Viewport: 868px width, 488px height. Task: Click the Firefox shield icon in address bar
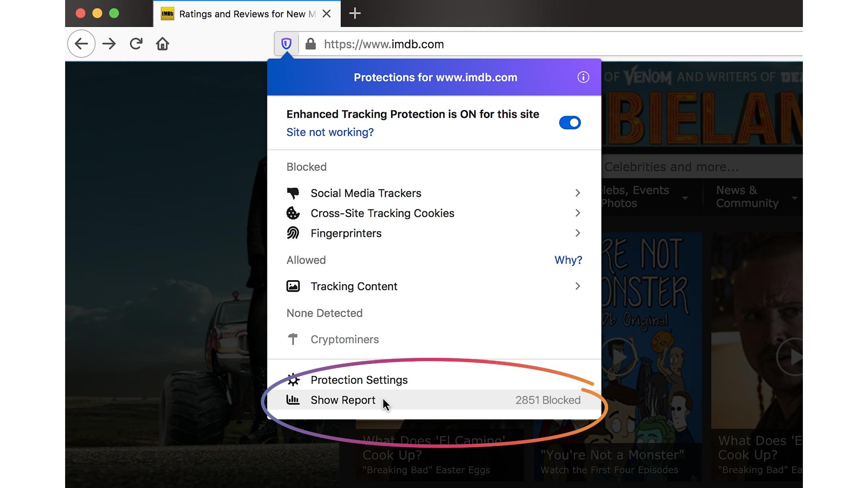point(287,44)
